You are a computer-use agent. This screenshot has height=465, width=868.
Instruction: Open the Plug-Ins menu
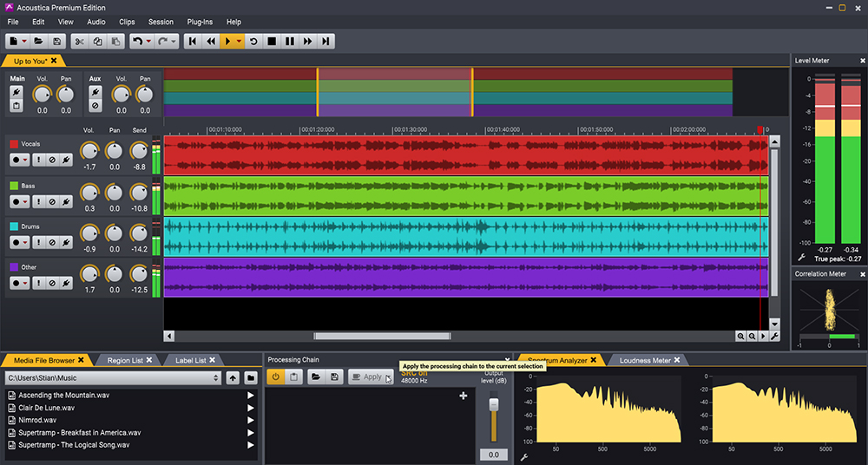pos(200,22)
